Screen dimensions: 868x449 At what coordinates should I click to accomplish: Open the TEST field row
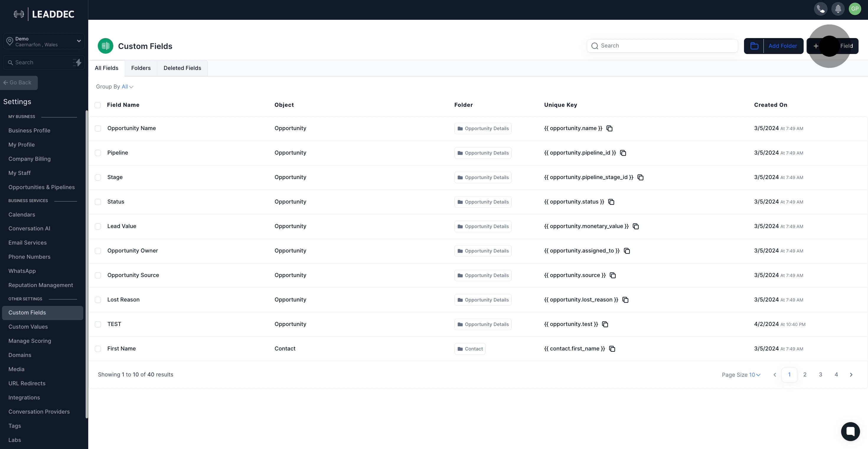478,325
